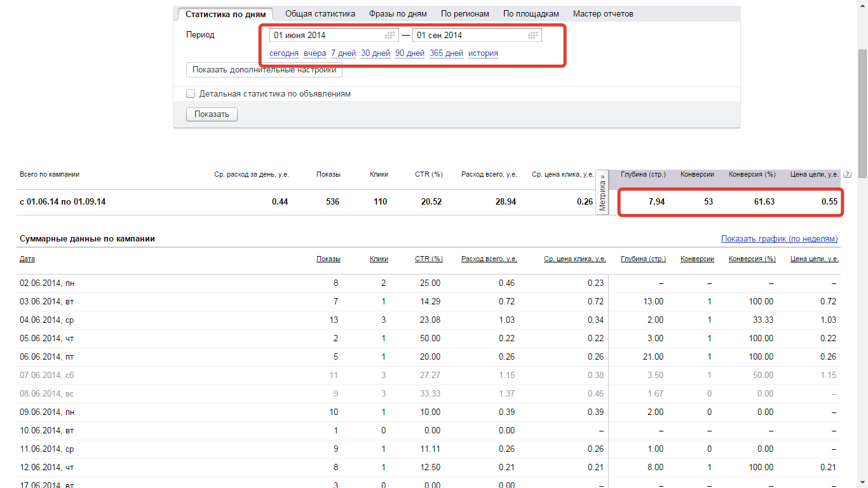The height and width of the screenshot is (488, 868).
Task: Choose the 90 дней period link
Action: [x=410, y=53]
